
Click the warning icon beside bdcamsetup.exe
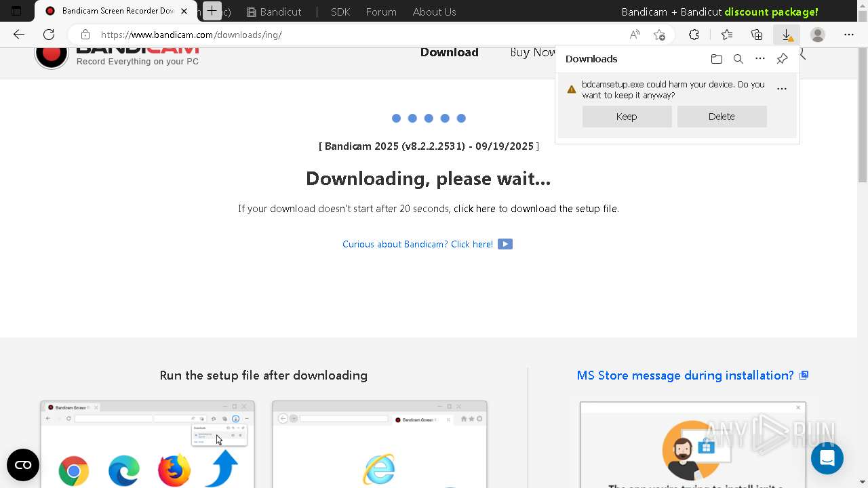572,89
